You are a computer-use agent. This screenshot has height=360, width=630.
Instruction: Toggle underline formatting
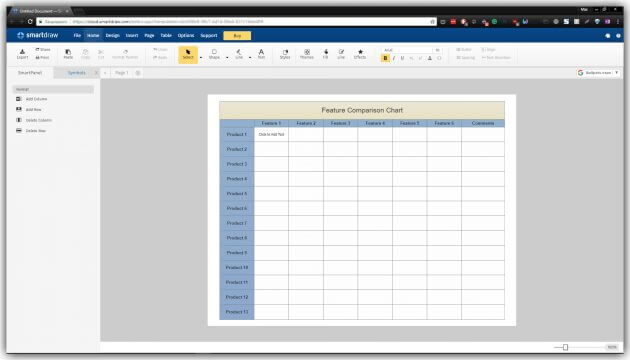pyautogui.click(x=402, y=58)
